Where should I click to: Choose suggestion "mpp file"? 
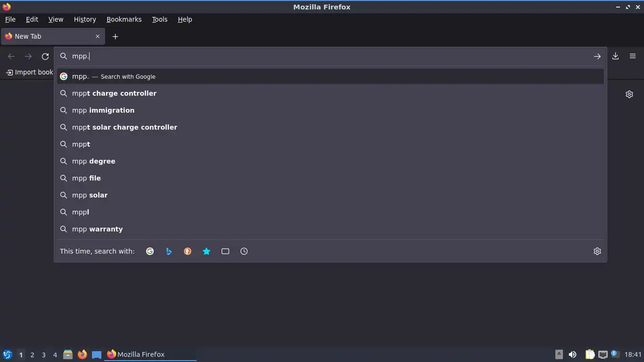point(330,178)
